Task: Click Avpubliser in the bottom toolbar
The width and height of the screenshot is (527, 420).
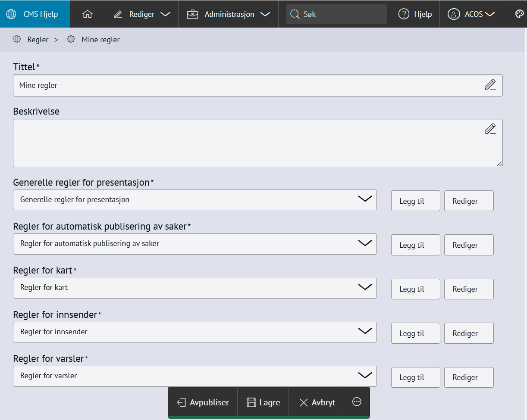Action: point(203,402)
